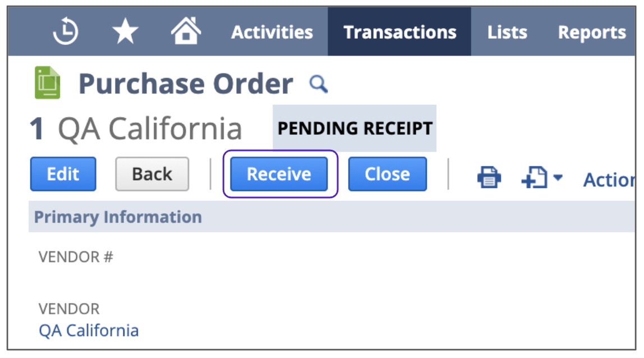Click the blue Close button
Screen dimensions: 644x358
pos(387,174)
